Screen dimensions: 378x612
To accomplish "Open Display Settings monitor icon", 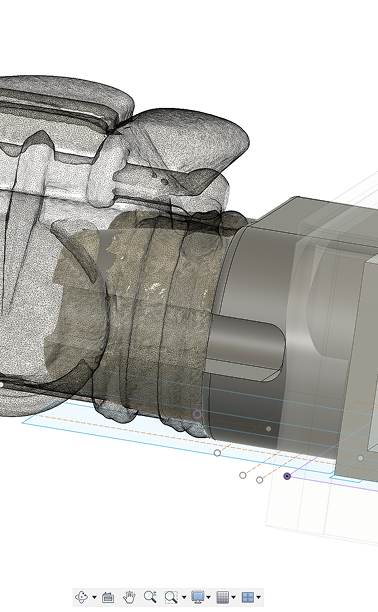I will click(x=198, y=597).
